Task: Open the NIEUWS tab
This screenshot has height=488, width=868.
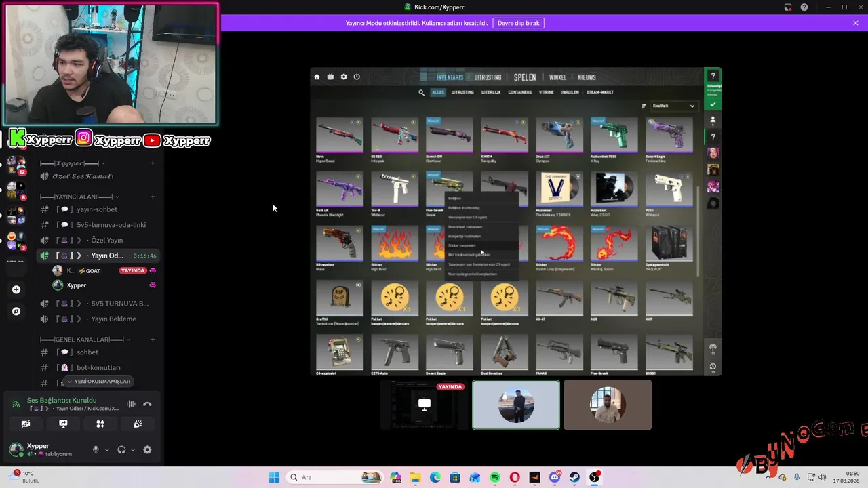Action: coord(587,77)
